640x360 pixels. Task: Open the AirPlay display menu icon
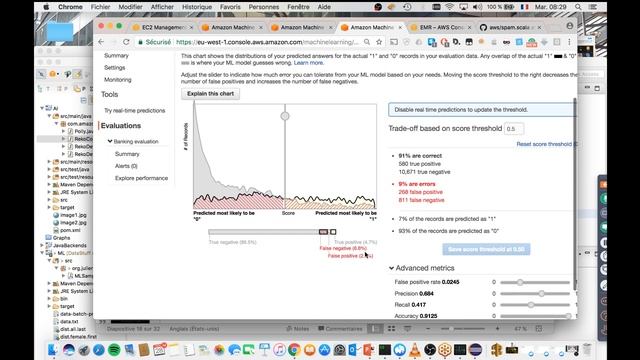463,7
